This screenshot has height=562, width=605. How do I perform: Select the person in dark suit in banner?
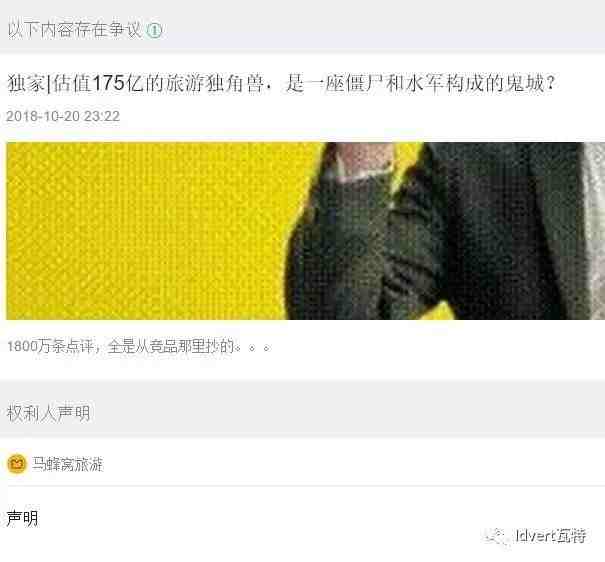(x=436, y=231)
